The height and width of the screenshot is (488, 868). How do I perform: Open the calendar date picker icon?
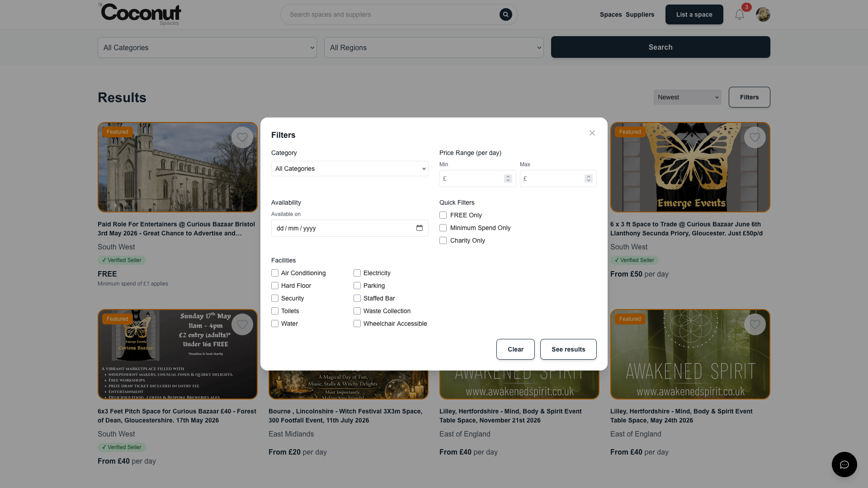click(x=420, y=228)
